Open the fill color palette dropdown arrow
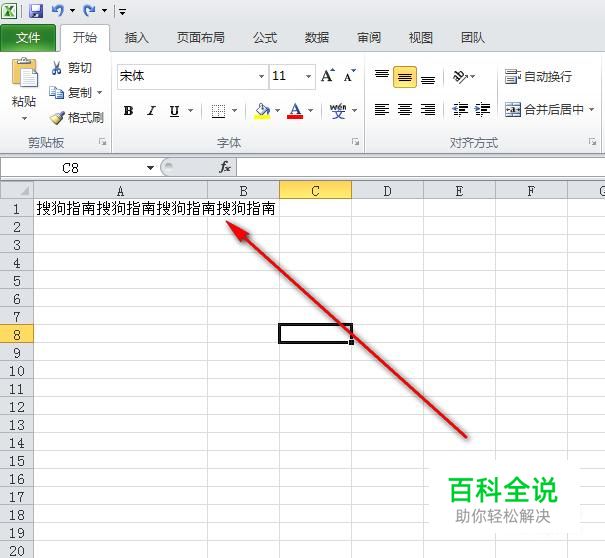Viewport: 605px width, 558px height. click(277, 111)
